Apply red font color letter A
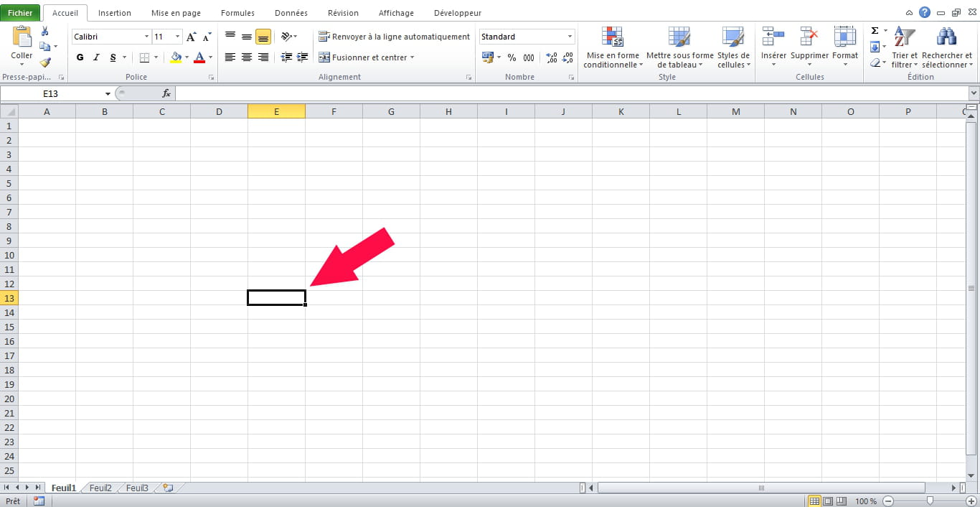980x507 pixels. click(200, 57)
